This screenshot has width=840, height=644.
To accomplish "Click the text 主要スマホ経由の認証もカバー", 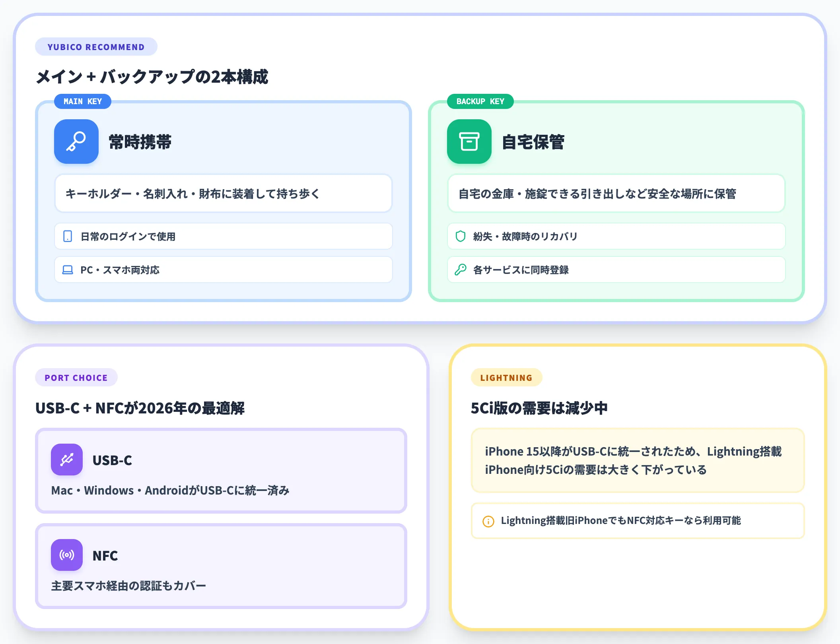I will 128,586.
